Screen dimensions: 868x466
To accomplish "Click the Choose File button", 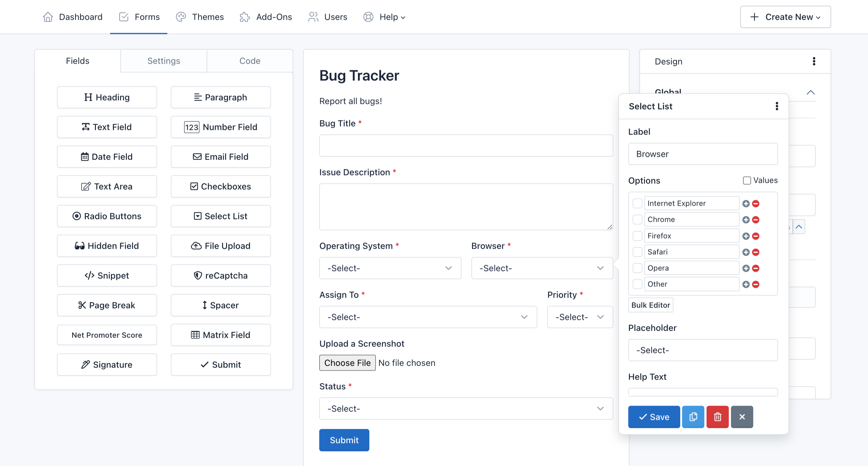I will click(347, 363).
